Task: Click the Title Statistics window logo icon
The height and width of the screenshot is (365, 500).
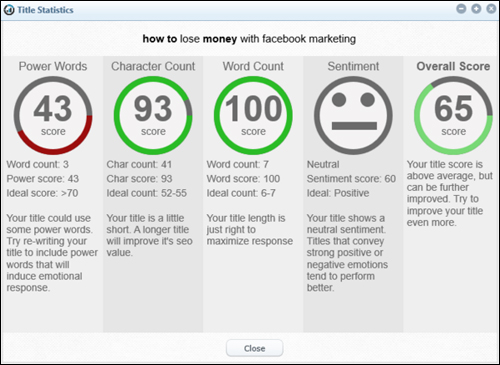Action: point(9,10)
